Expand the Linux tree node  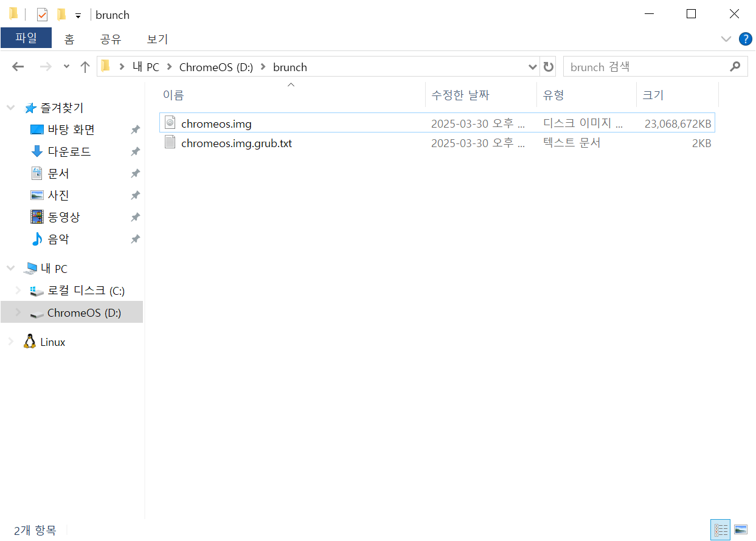(x=10, y=342)
